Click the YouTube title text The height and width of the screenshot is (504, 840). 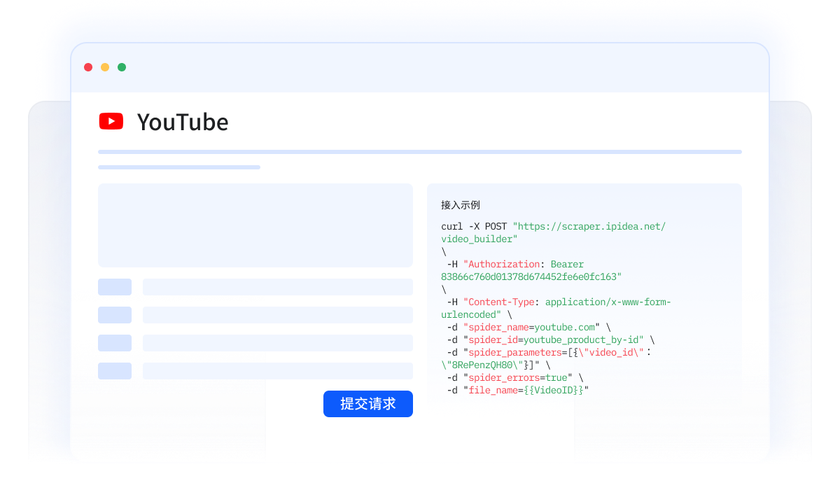pyautogui.click(x=183, y=122)
